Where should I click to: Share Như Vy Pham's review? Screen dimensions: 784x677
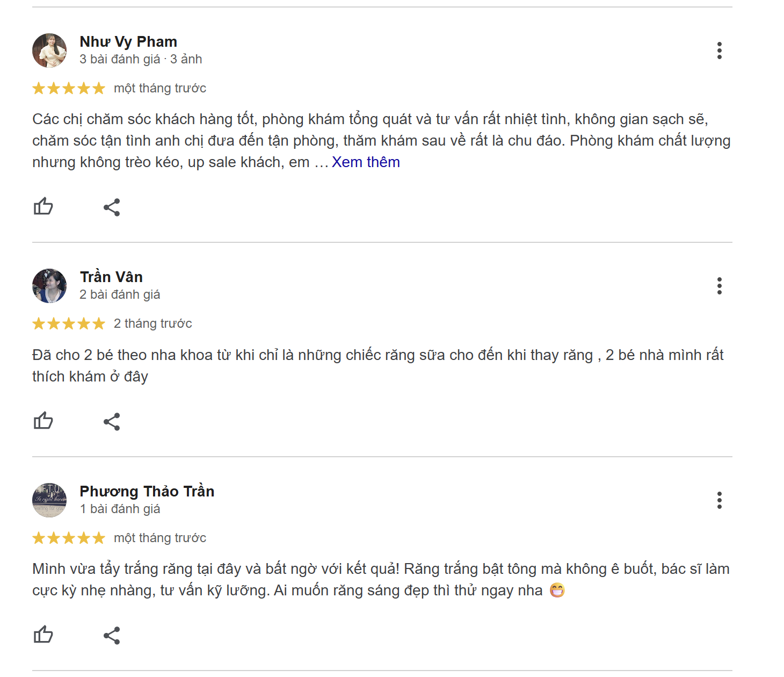112,206
